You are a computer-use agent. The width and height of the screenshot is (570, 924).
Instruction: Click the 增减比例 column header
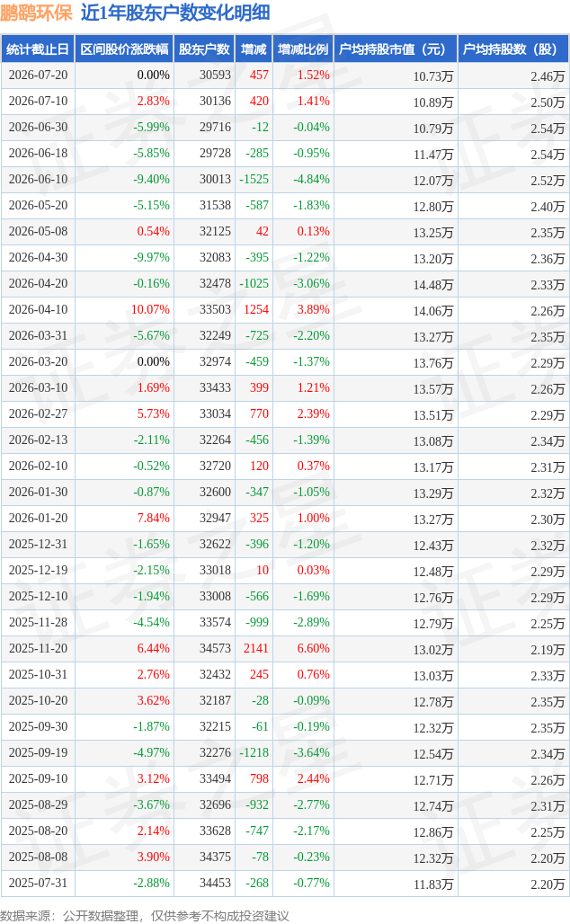[x=303, y=49]
